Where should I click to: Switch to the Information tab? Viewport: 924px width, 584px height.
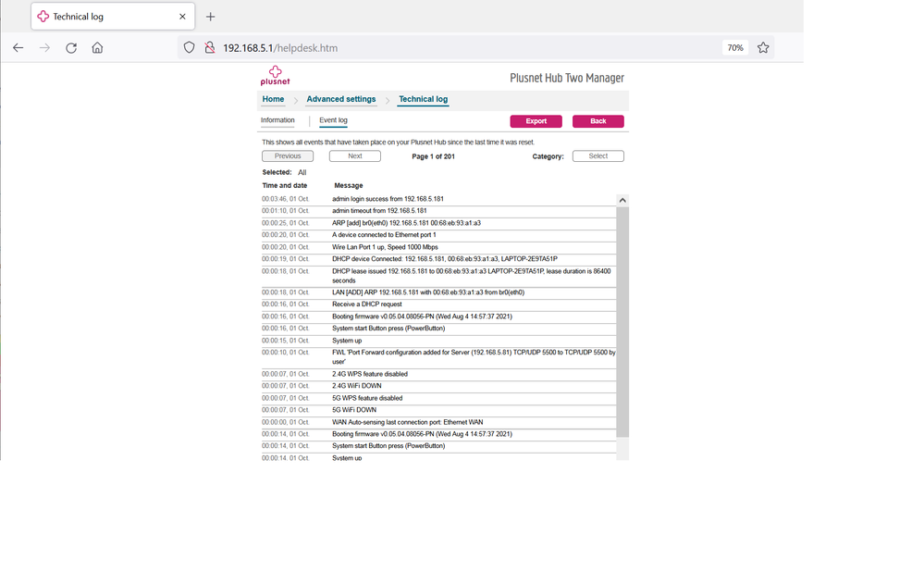pos(277,119)
